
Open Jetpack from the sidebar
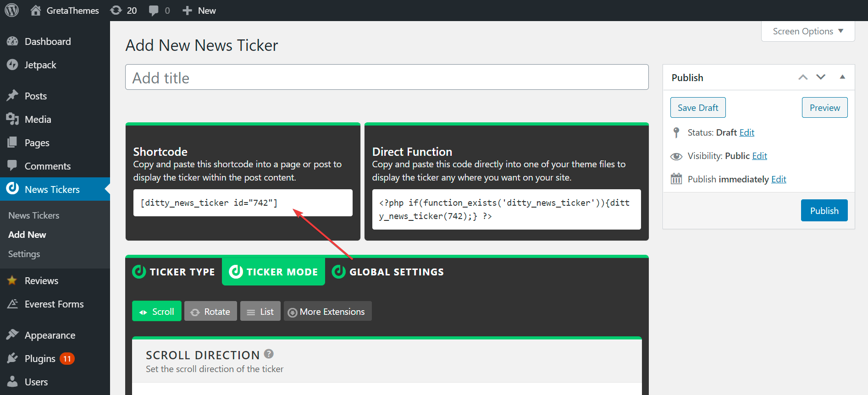40,65
